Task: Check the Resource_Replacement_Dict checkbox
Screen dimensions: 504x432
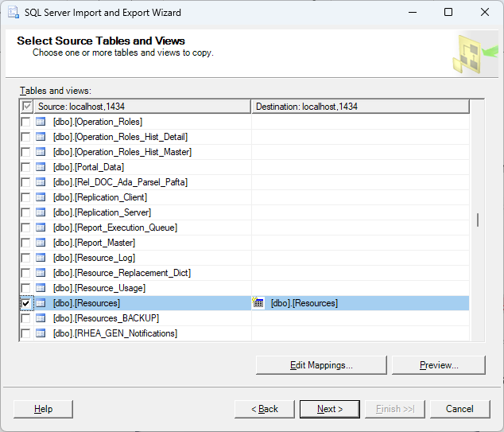Action: tap(25, 273)
